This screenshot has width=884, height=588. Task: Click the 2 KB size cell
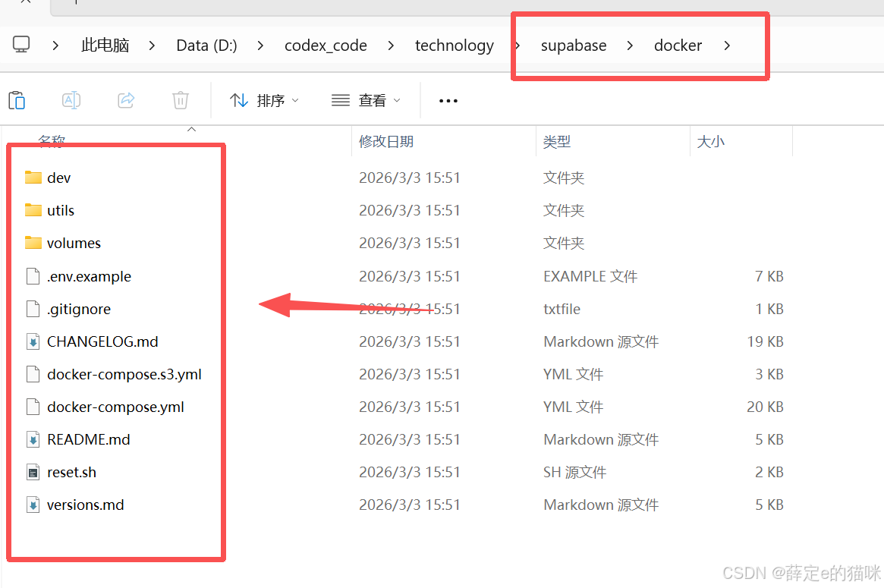point(769,473)
